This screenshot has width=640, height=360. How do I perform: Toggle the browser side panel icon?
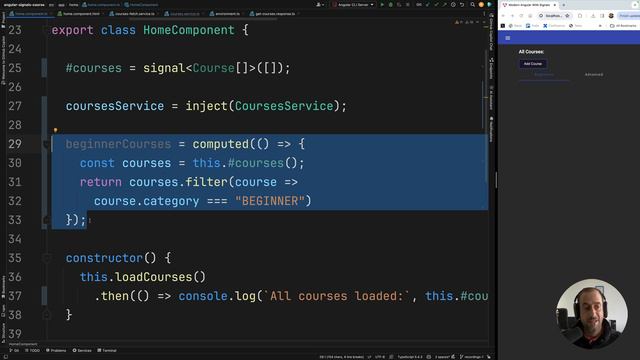[x=602, y=16]
